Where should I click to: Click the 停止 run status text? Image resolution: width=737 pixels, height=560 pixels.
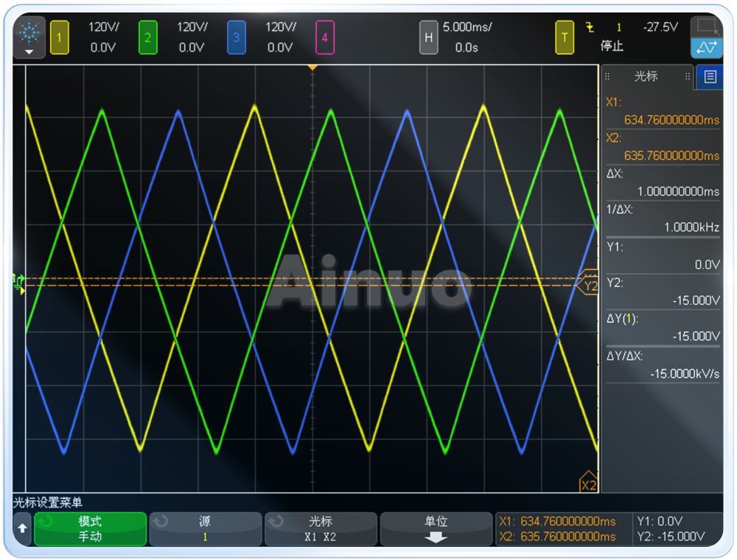(612, 46)
